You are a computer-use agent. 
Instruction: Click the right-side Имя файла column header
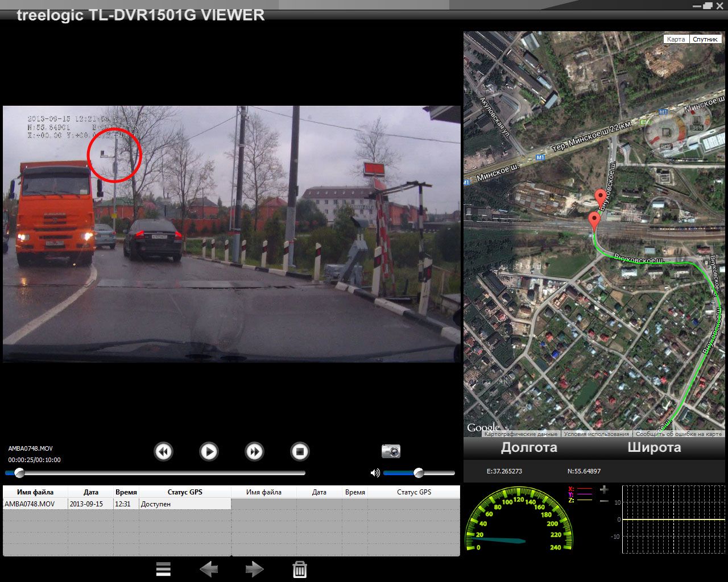pyautogui.click(x=264, y=492)
